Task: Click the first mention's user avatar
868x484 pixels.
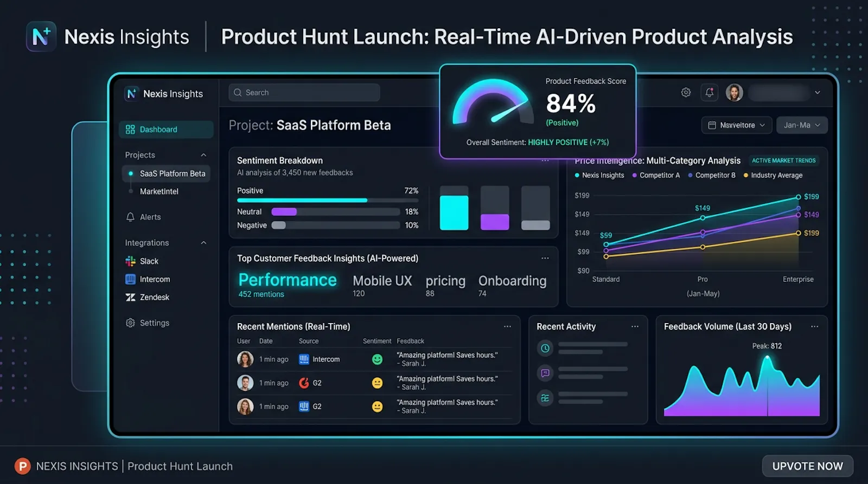Action: (x=245, y=359)
